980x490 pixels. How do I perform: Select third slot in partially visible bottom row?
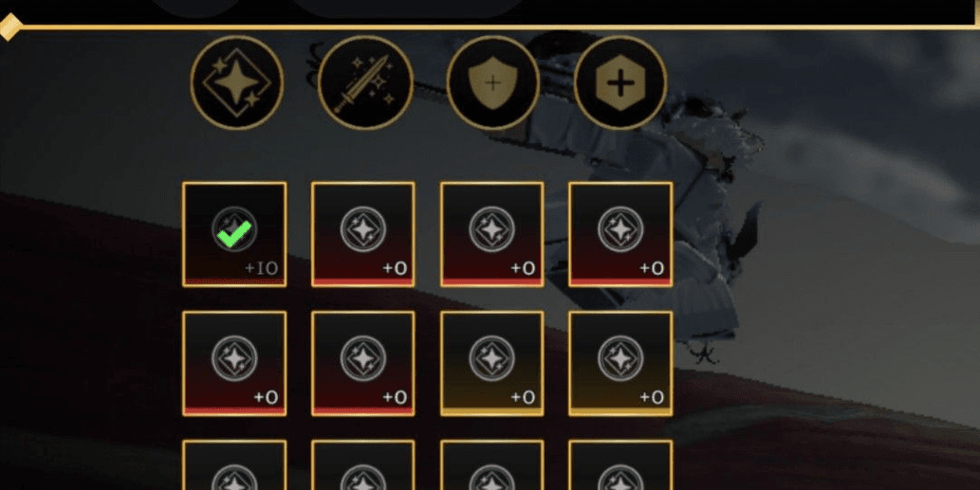(491, 465)
